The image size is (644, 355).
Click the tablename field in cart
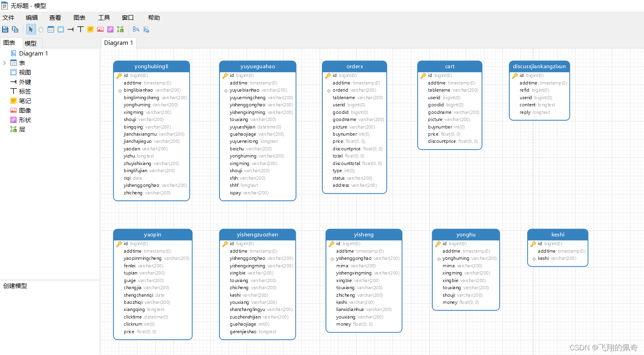point(453,90)
